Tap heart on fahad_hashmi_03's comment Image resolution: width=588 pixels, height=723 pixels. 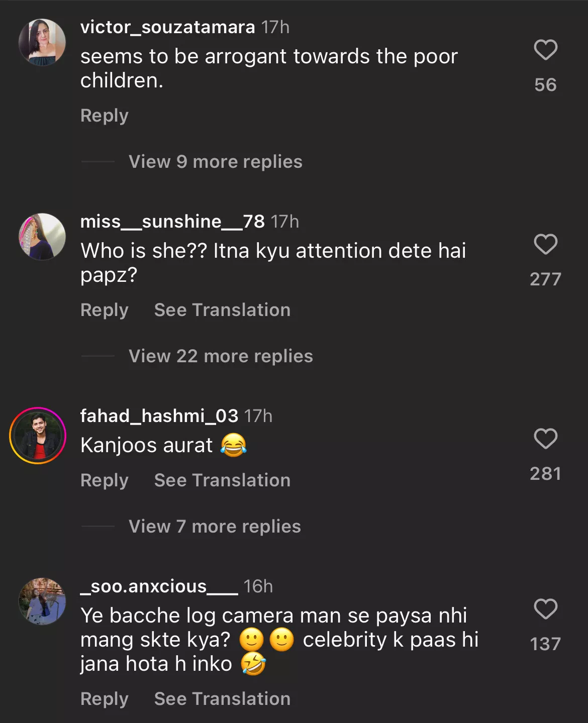pyautogui.click(x=545, y=439)
